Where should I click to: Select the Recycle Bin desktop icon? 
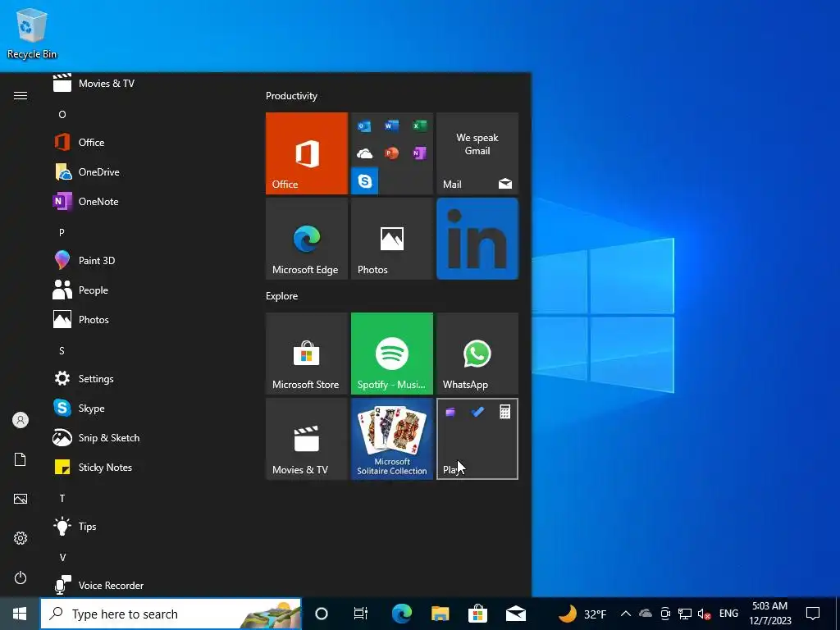click(x=32, y=34)
